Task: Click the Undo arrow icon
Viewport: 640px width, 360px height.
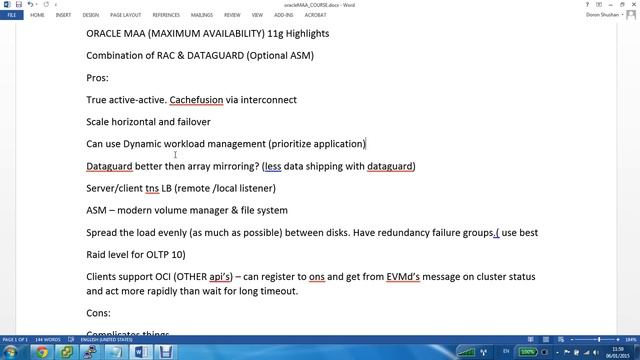Action: [30, 4]
